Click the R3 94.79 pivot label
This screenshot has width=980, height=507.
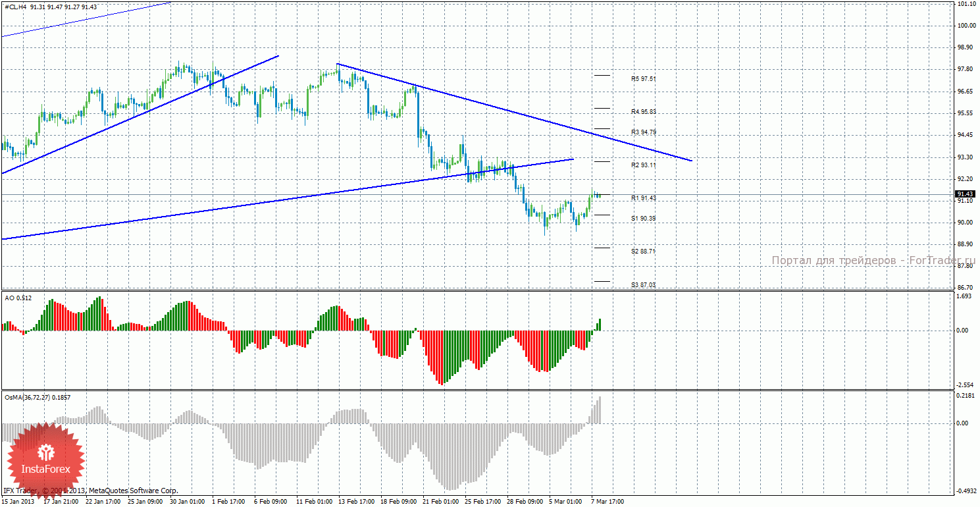click(644, 132)
